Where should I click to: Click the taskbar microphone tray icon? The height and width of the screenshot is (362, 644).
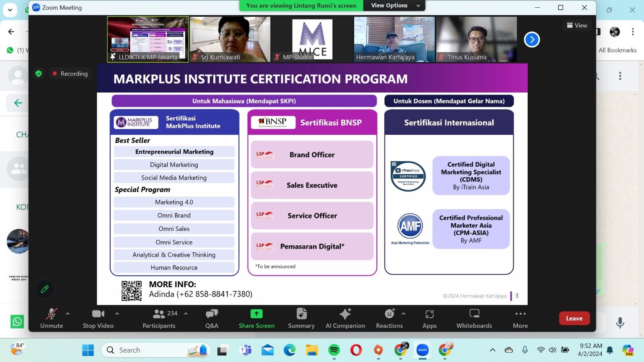(x=525, y=350)
